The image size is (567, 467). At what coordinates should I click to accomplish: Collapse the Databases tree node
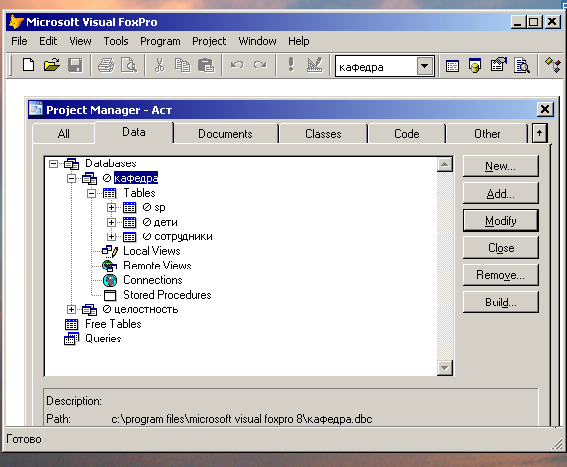point(53,164)
